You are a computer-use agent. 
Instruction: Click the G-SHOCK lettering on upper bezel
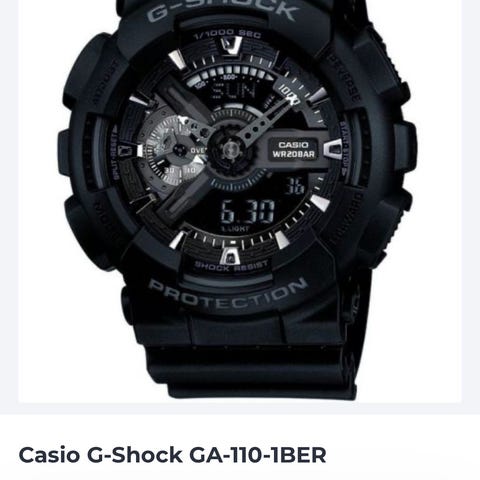click(221, 12)
